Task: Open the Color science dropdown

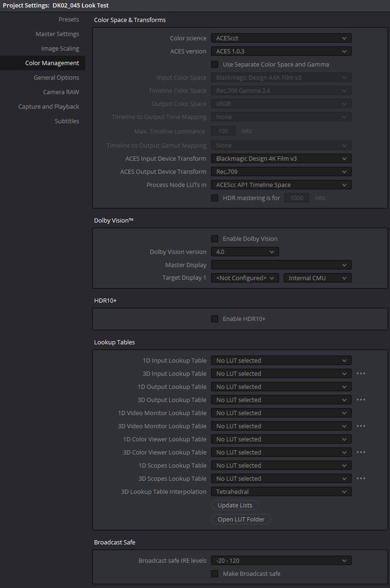Action: point(281,38)
